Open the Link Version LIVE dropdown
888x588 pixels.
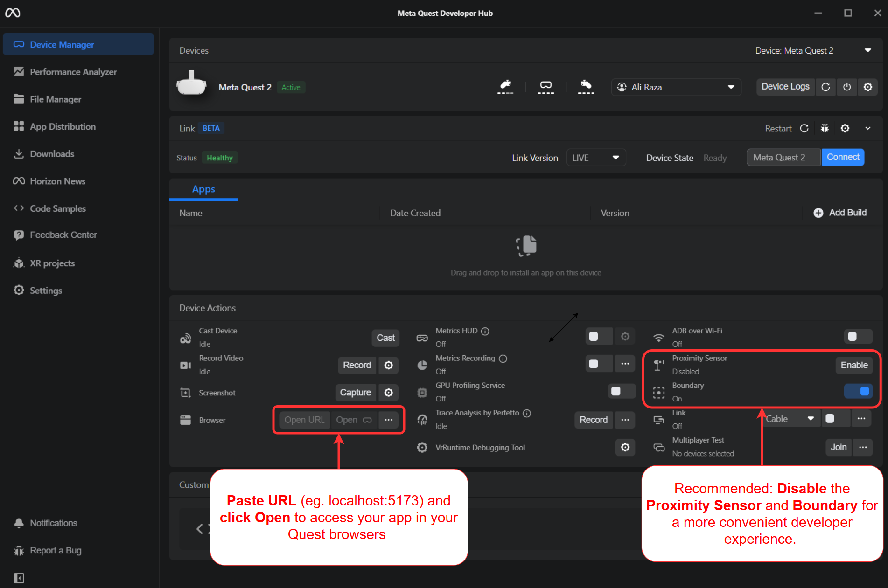click(595, 158)
